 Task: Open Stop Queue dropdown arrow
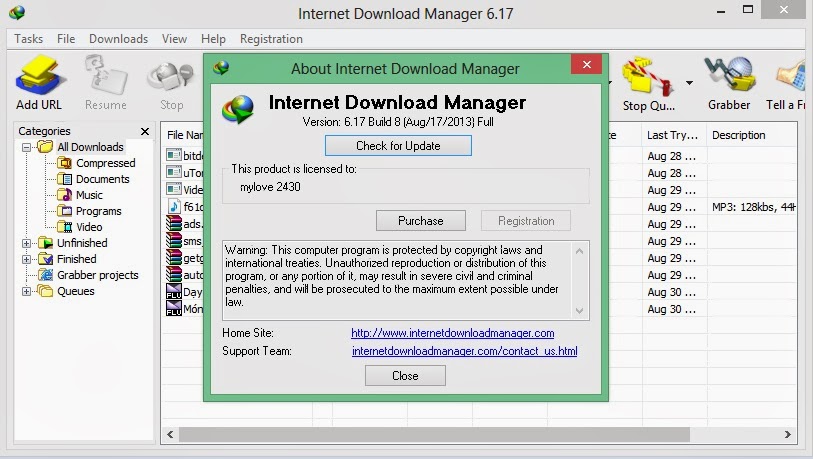point(689,82)
